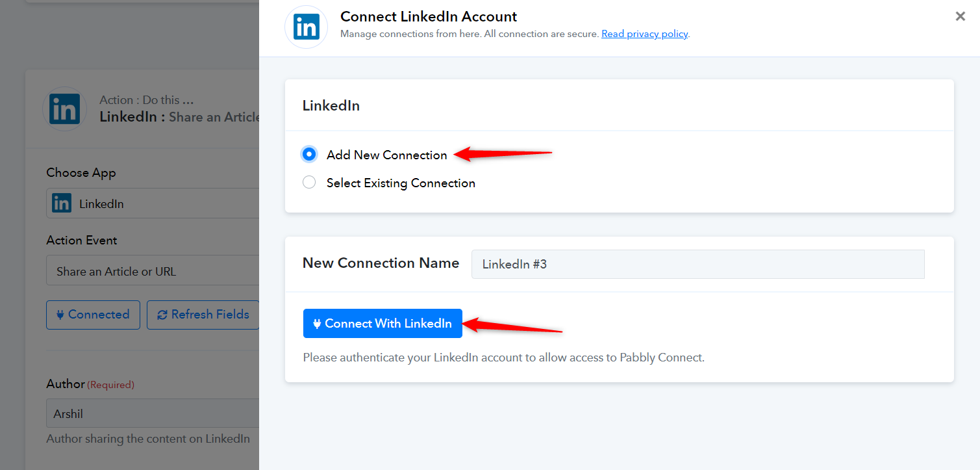Click the LinkedIn icon inside Choose App field
Viewport: 980px width, 470px height.
[x=62, y=203]
